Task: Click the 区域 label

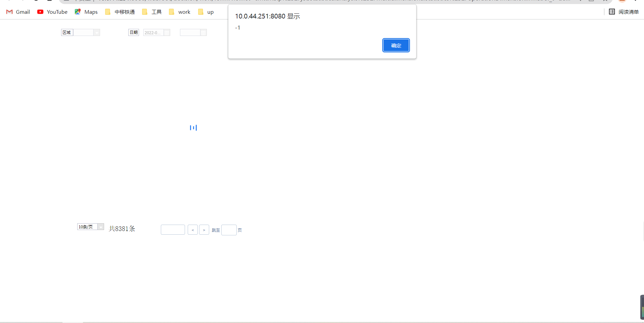Action: point(67,33)
